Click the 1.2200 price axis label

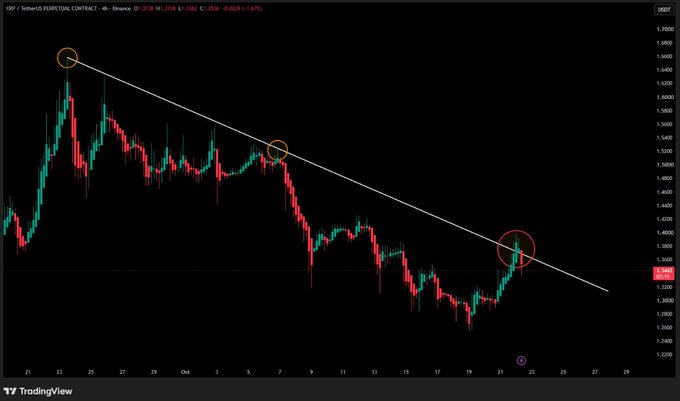point(665,355)
